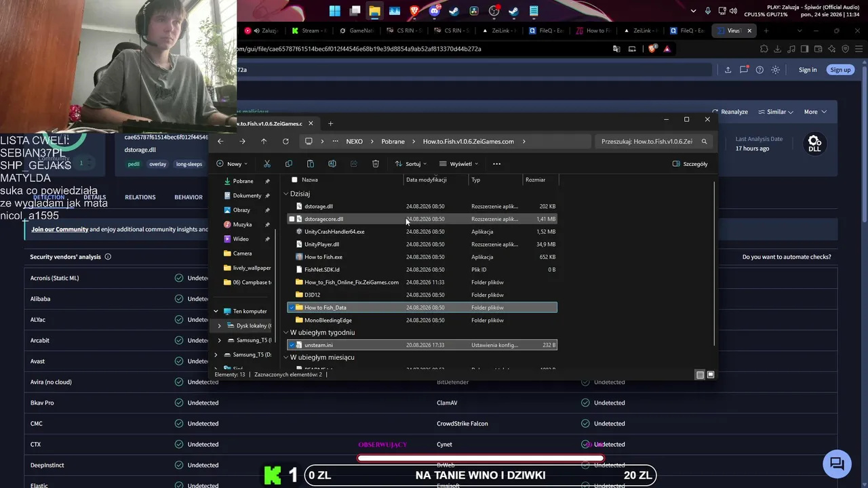Open Pobrane in the navigation pane
Screen dimensions: 868x488
pos(243,181)
